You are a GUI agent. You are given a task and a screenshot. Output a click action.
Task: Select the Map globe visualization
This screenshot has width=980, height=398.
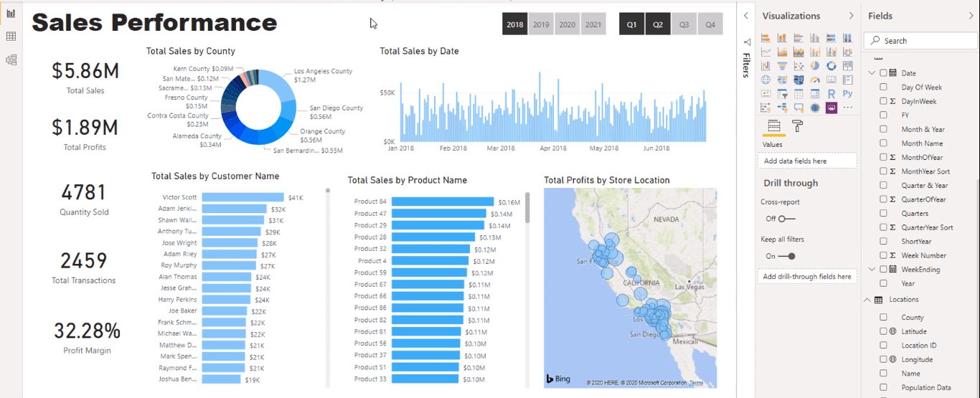(x=765, y=80)
